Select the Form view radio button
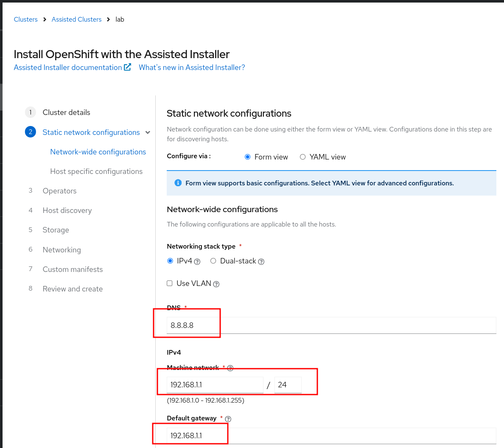504x448 pixels. (247, 157)
